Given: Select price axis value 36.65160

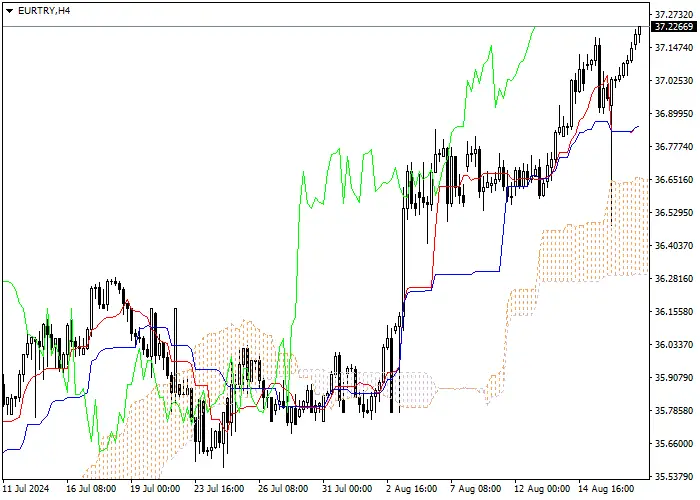Looking at the screenshot, I should point(674,179).
